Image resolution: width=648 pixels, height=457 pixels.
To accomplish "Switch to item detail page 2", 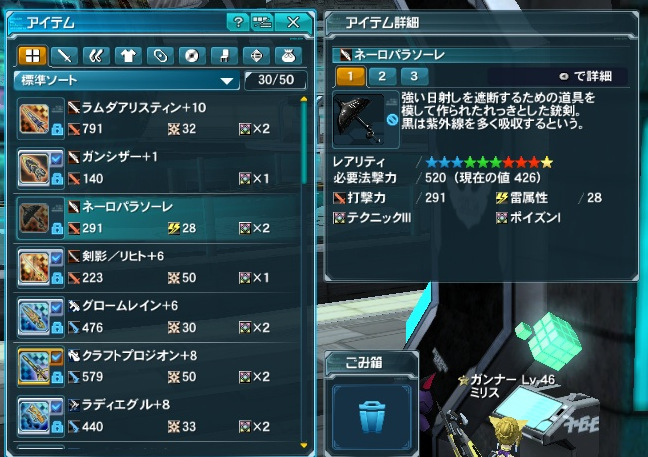I will point(382,76).
